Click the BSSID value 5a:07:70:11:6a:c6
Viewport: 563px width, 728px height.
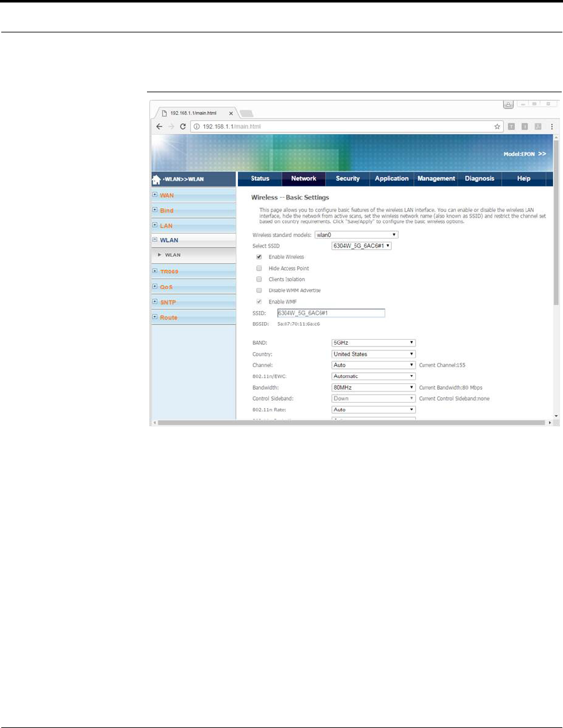298,324
